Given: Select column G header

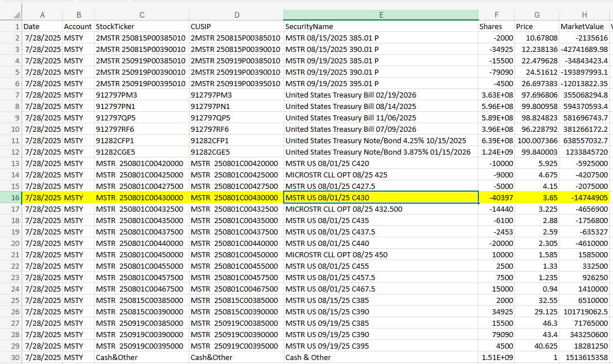Looking at the screenshot, I should 537,15.
